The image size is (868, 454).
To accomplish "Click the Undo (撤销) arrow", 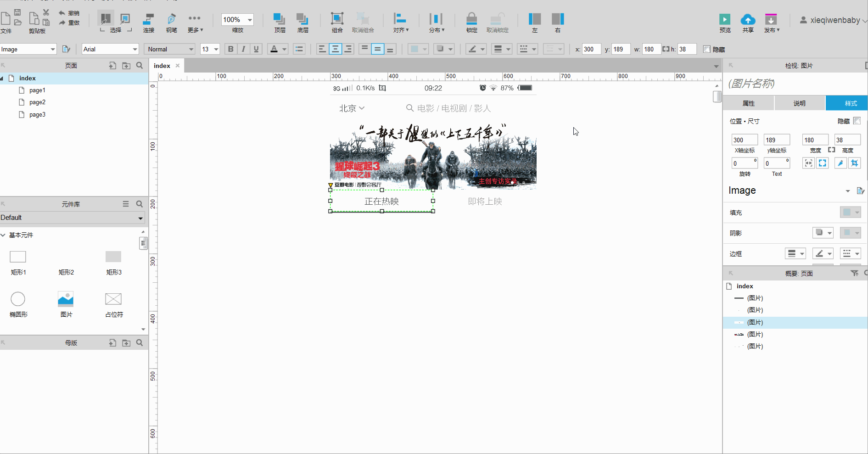I will point(62,13).
